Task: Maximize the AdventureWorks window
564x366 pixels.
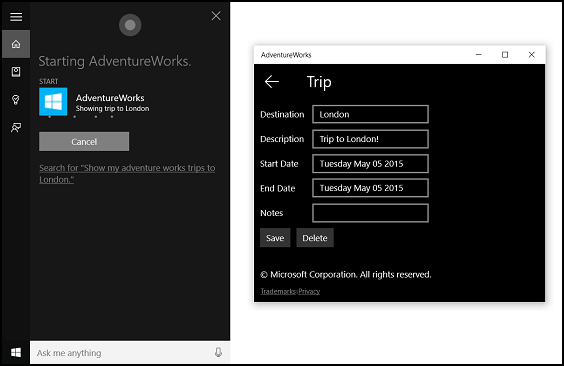Action: pos(505,55)
